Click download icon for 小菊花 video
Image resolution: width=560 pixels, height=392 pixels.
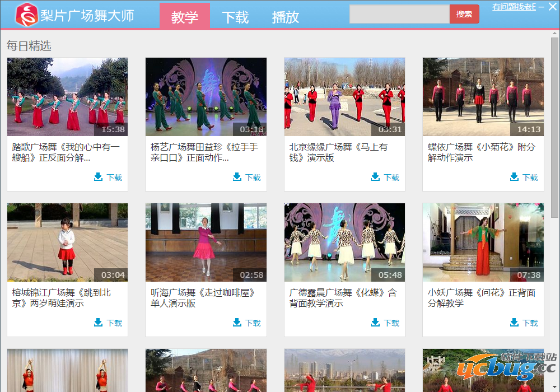(x=514, y=177)
